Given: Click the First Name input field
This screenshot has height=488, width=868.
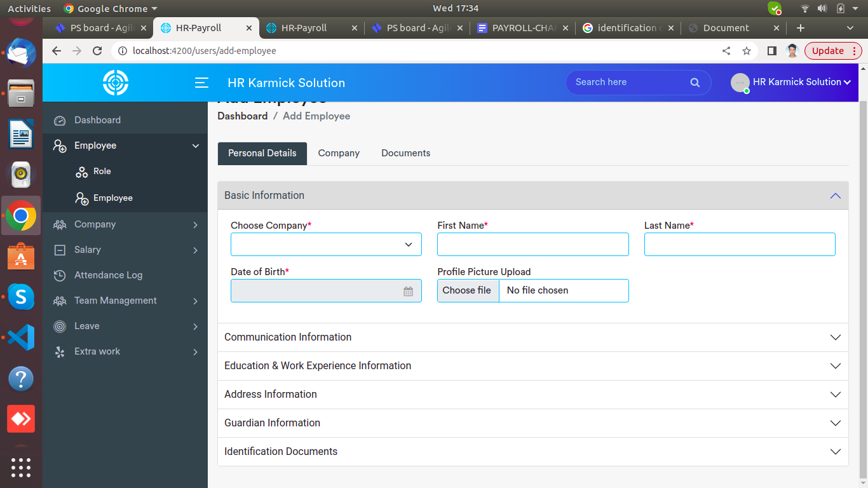Looking at the screenshot, I should click(532, 245).
